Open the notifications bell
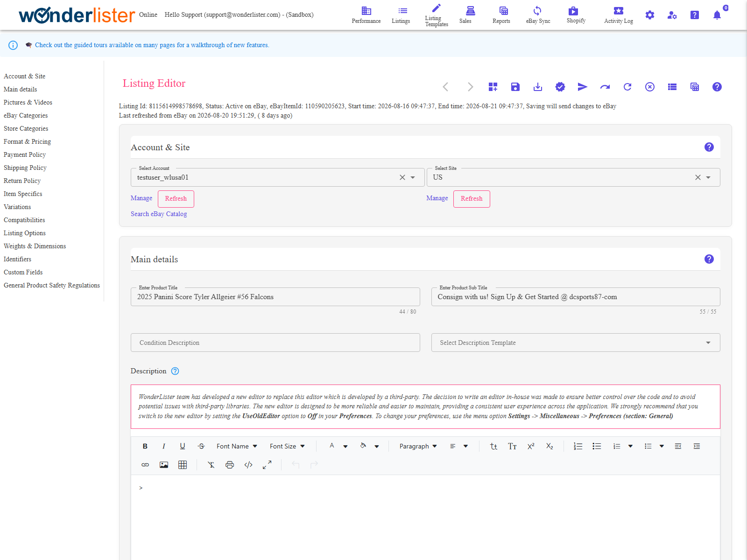Viewport: 747px width, 560px height. coord(717,15)
